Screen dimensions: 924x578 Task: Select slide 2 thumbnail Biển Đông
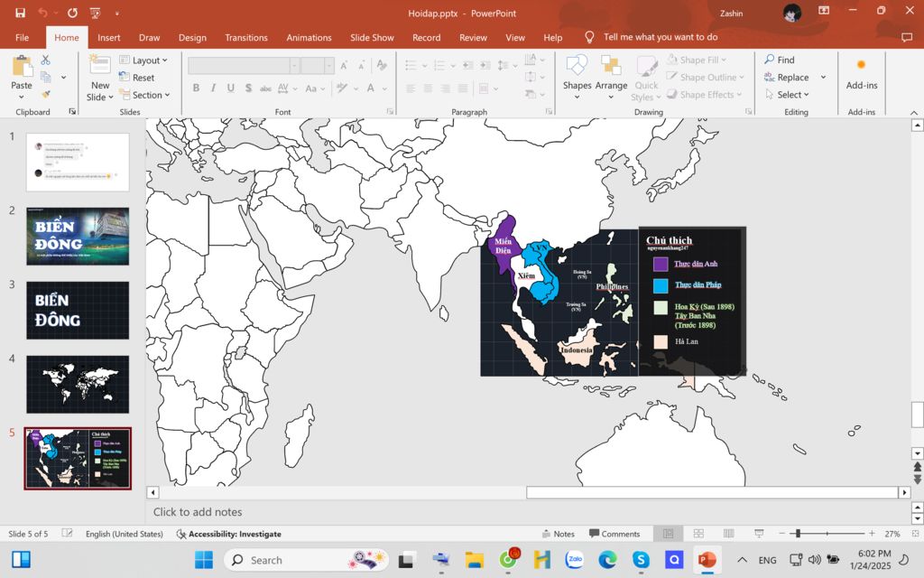point(78,236)
